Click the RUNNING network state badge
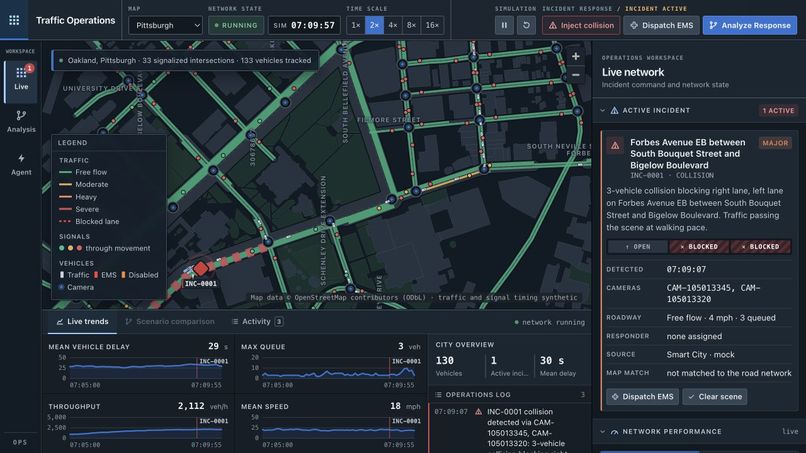The height and width of the screenshot is (453, 806). point(236,25)
